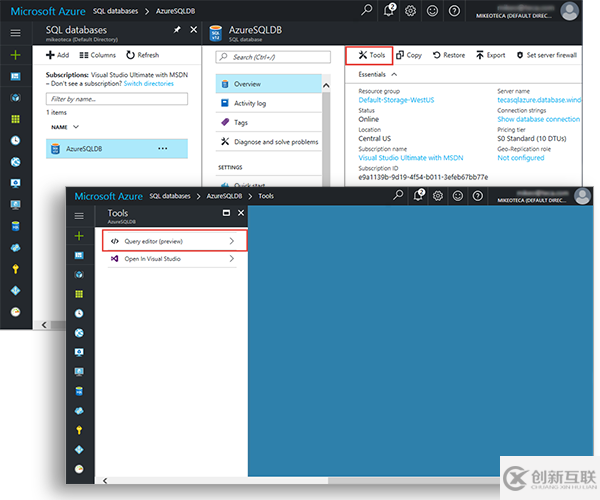Click Add in SQL databases toolbar
This screenshot has width=600, height=500.
[57, 55]
